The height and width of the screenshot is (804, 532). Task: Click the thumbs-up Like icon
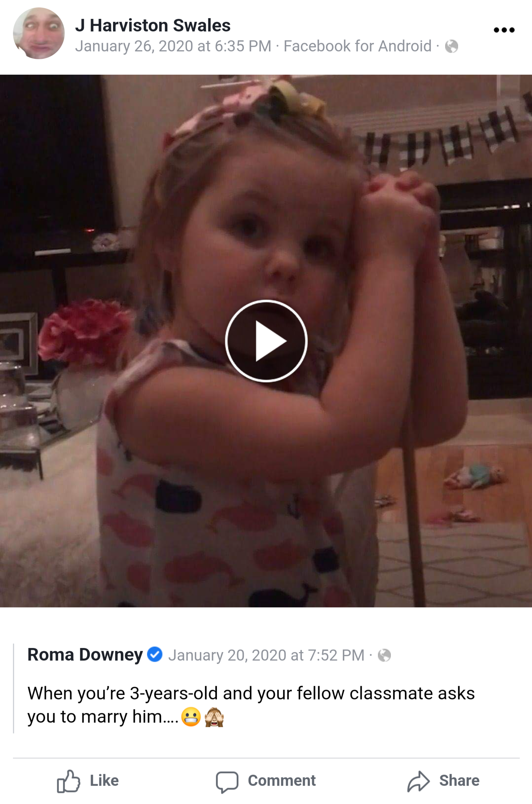point(68,781)
